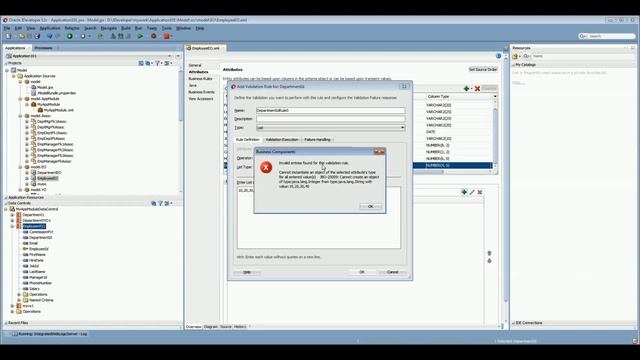Viewport: 640px width, 360px height.
Task: Click the green plus icon in lower panel
Action: tap(464, 192)
